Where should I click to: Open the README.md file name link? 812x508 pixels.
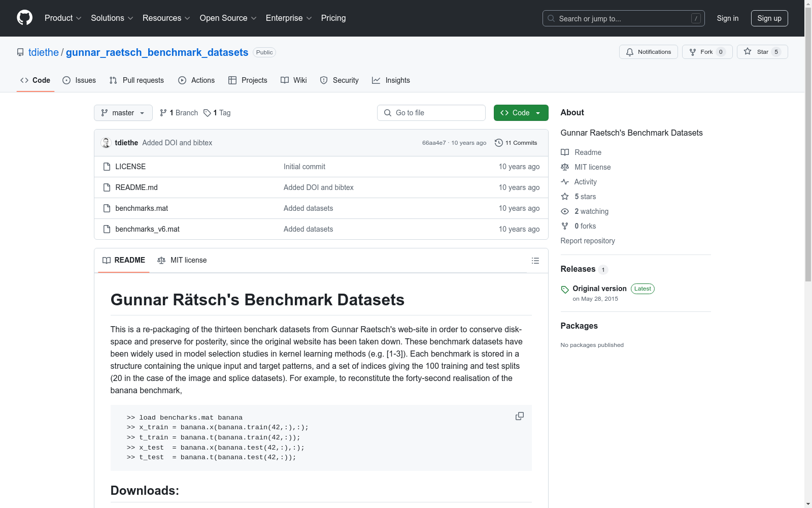137,187
